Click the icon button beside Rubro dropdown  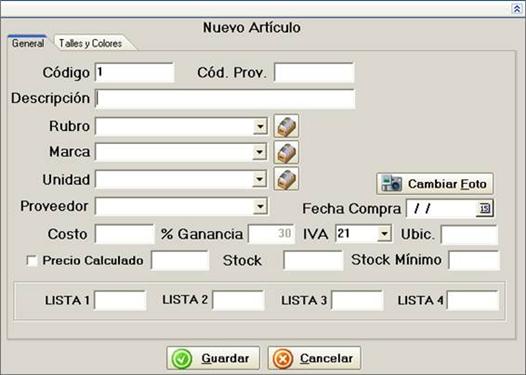click(x=286, y=126)
